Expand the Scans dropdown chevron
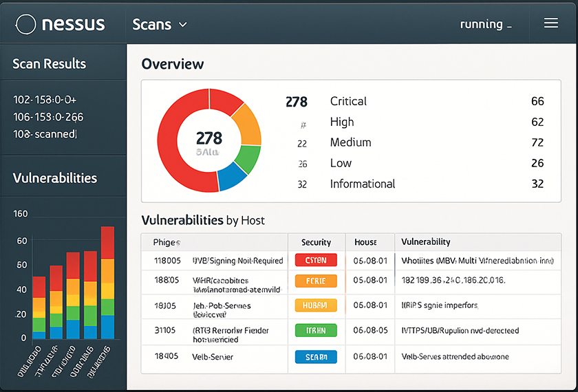Viewport: 578px width, 392px height. [x=183, y=25]
